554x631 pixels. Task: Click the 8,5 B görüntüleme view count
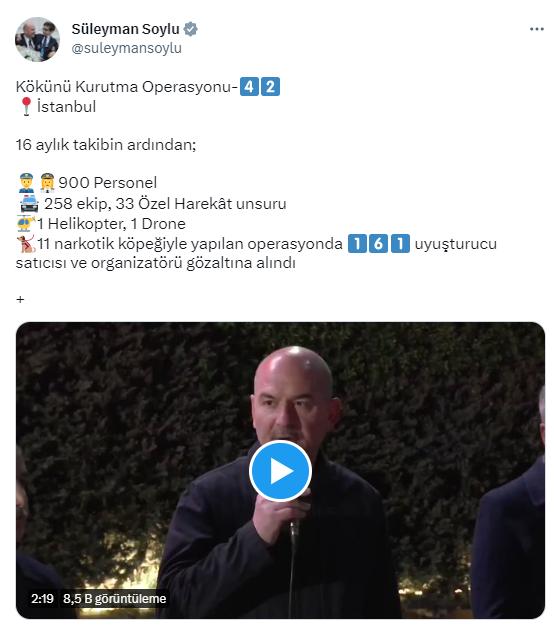pos(115,598)
